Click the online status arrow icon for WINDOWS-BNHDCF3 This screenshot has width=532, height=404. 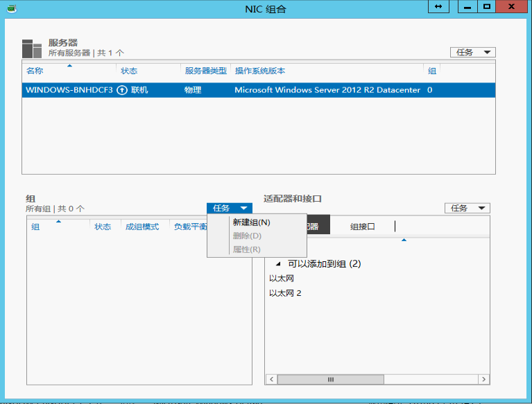point(122,90)
